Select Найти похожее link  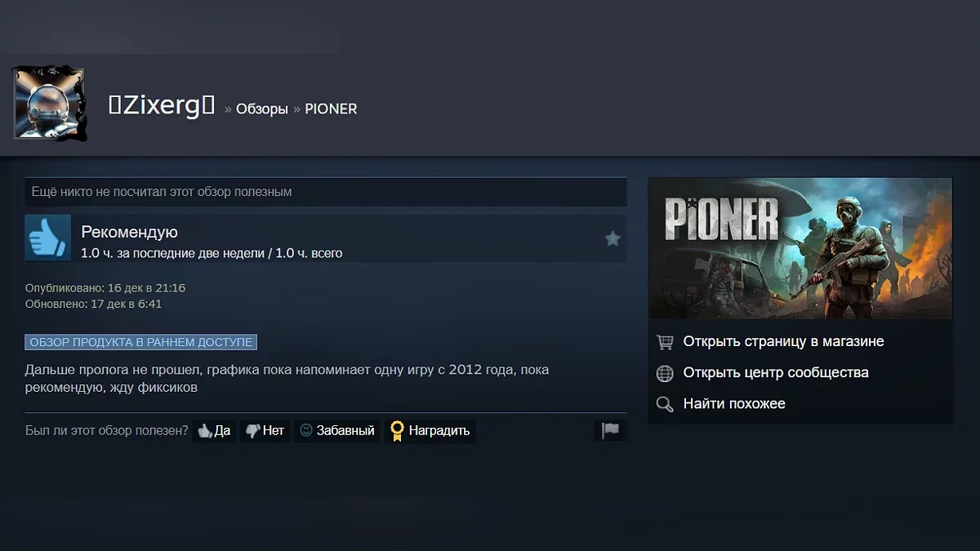point(734,403)
